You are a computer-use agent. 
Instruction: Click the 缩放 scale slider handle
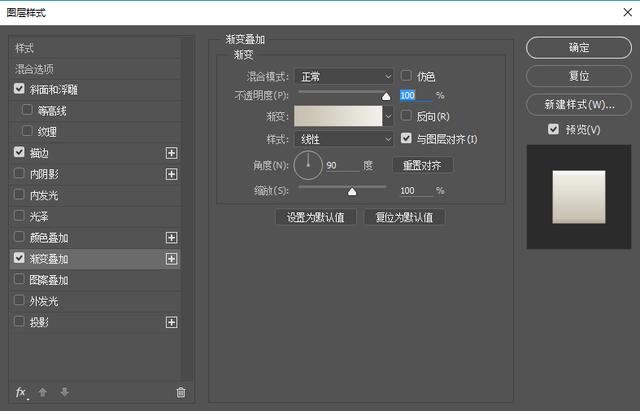point(352,191)
